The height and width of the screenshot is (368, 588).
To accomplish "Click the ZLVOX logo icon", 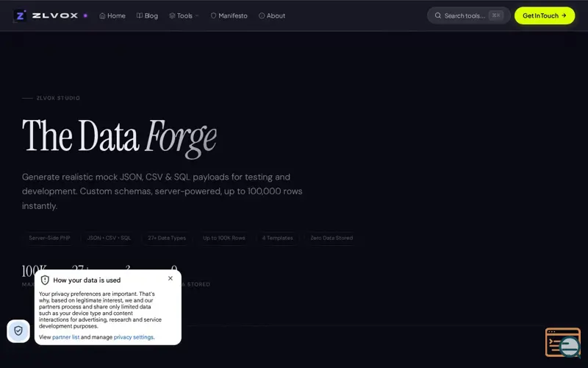I will click(20, 15).
